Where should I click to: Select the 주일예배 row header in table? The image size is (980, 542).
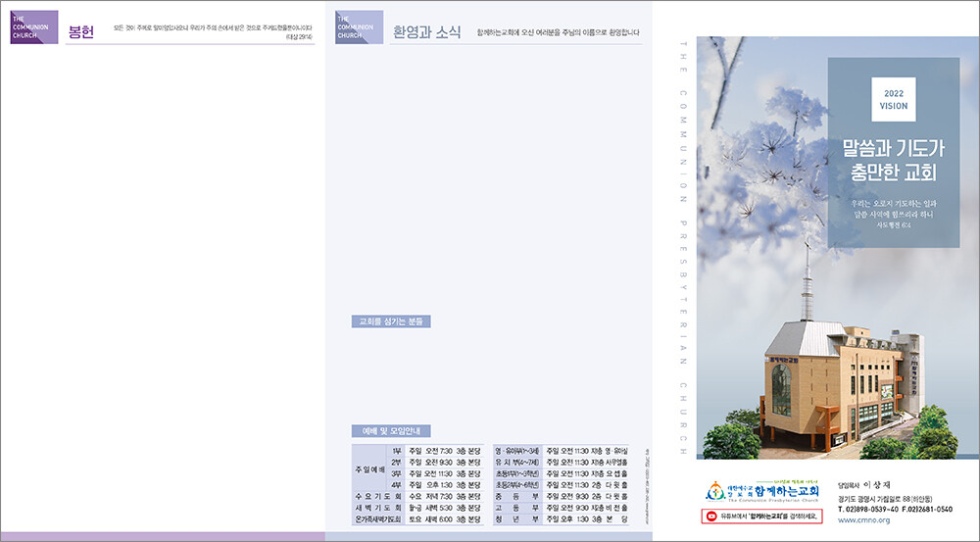[x=370, y=467]
